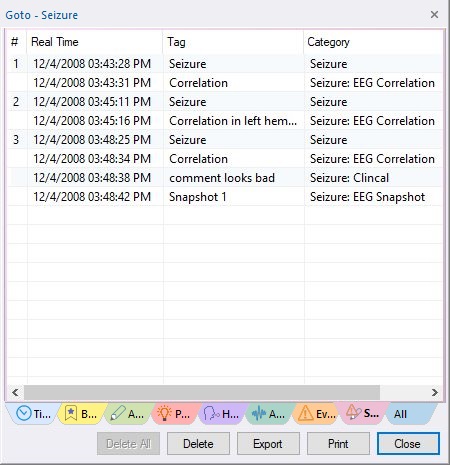This screenshot has width=450, height=465.
Task: Switch to the pencil Annotation tab
Action: [129, 414]
